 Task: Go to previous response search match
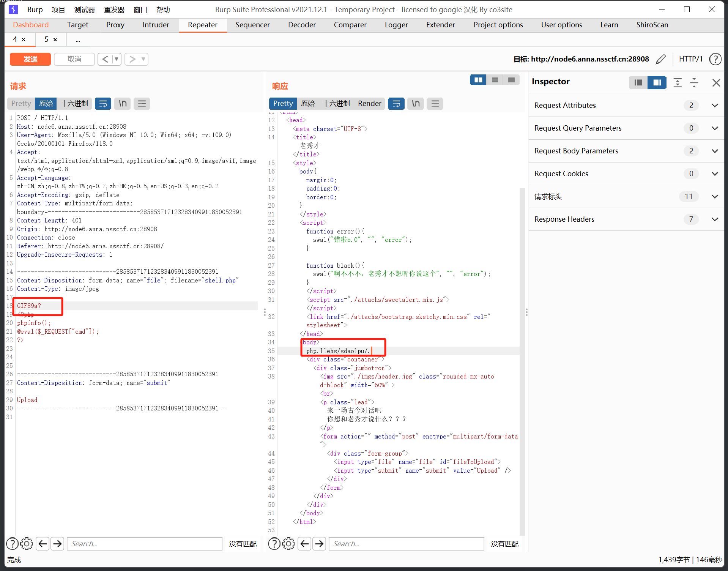tap(304, 544)
